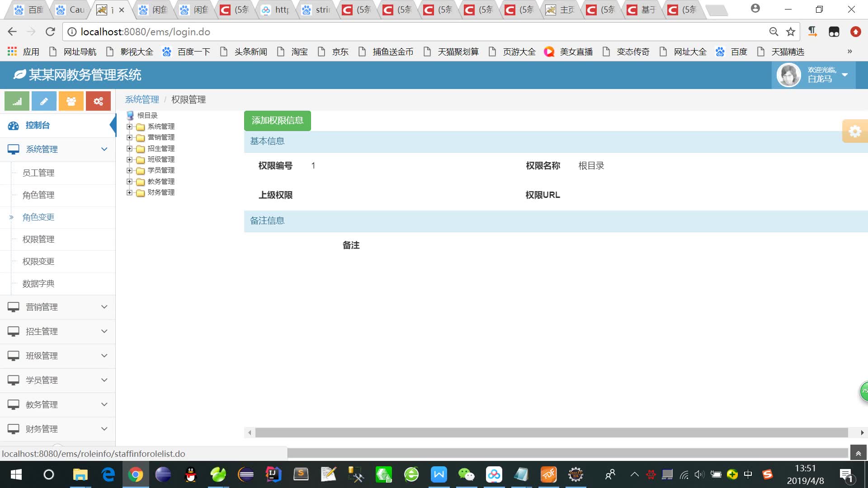The height and width of the screenshot is (488, 868).
Task: Select the green bar chart icon
Action: (x=17, y=101)
